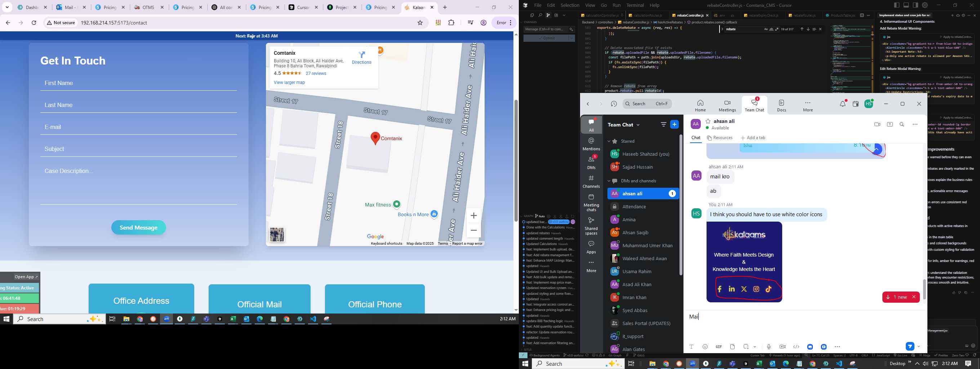
Task: Click Add a tab in chat
Action: [753, 138]
